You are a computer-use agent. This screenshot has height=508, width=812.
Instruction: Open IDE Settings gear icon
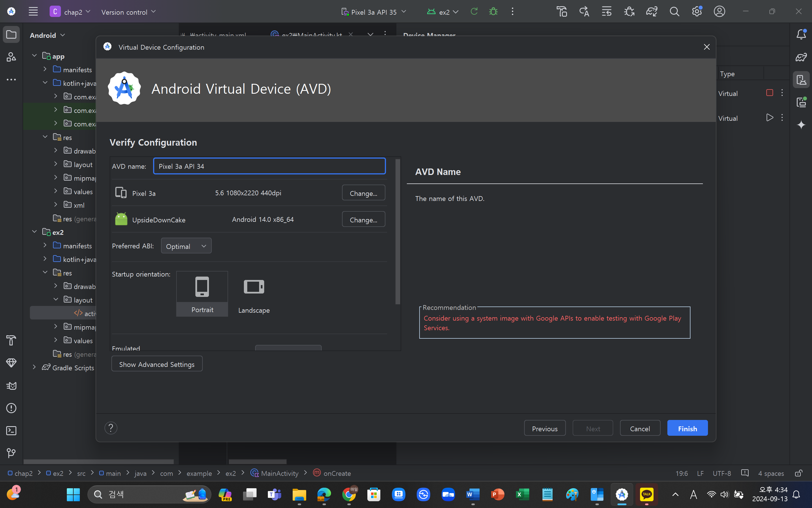(697, 12)
